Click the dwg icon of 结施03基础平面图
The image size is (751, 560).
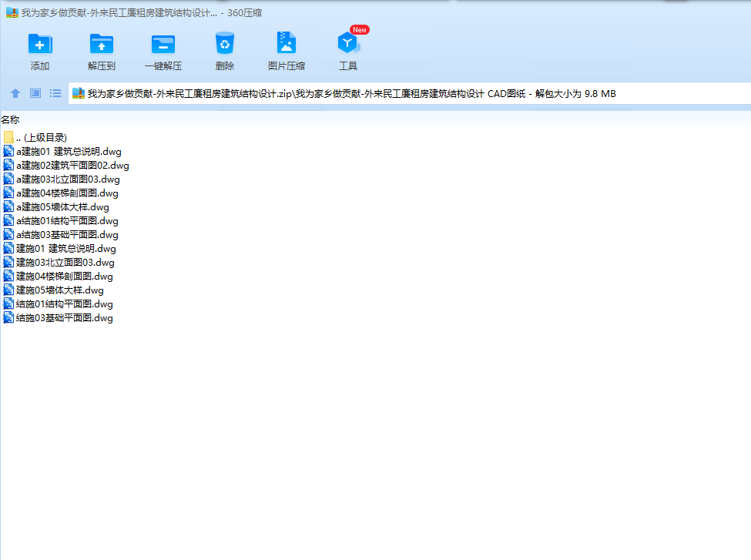click(8, 318)
